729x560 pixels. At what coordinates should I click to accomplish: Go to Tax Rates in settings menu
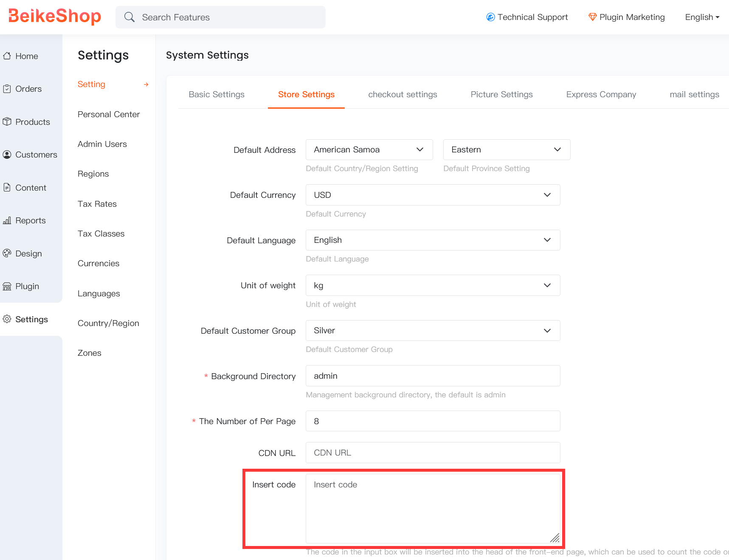tap(97, 204)
